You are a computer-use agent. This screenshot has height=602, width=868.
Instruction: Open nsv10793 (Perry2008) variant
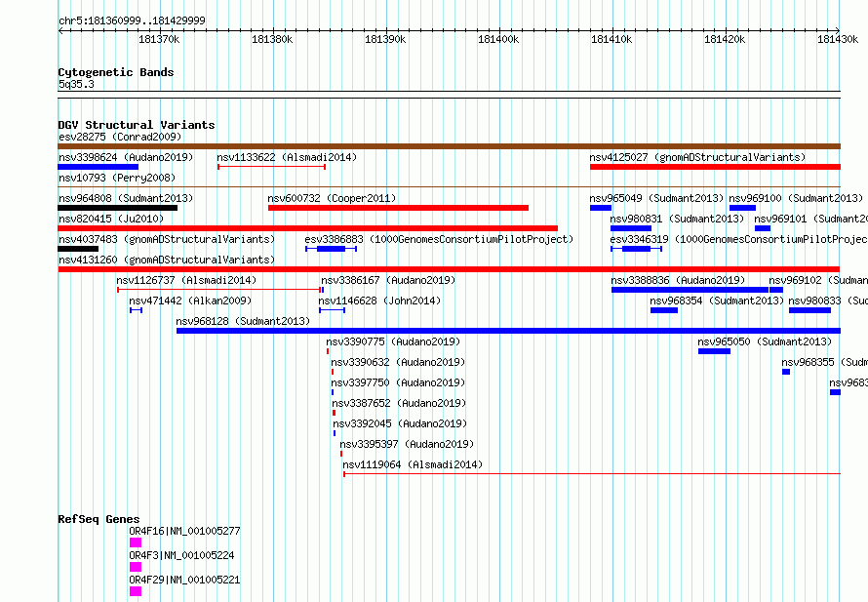coord(117,178)
